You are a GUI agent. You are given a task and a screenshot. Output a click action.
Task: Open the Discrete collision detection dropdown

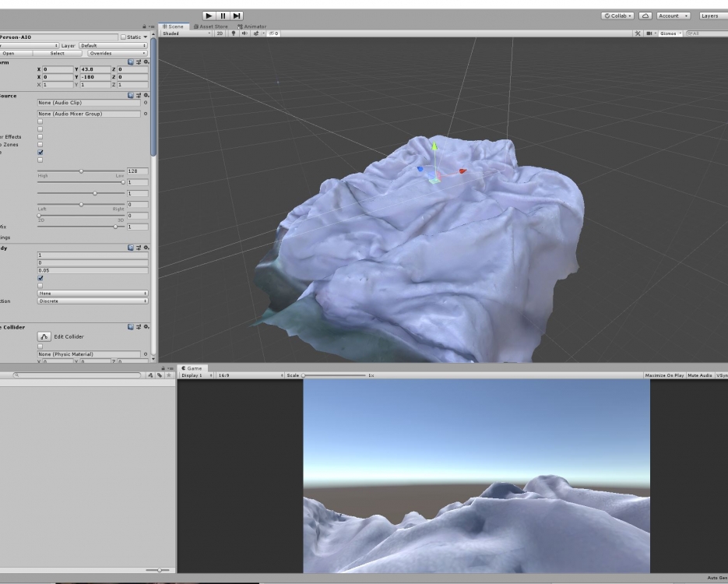pos(92,301)
